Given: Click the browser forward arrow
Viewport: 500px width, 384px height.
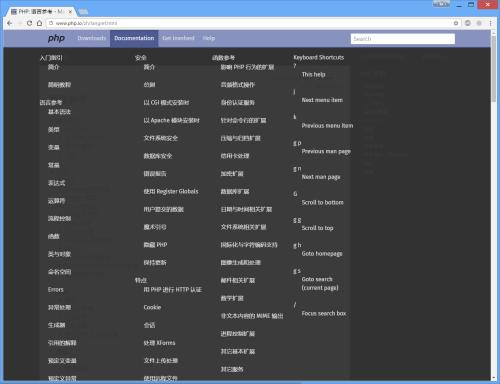Looking at the screenshot, I should pyautogui.click(x=20, y=23).
